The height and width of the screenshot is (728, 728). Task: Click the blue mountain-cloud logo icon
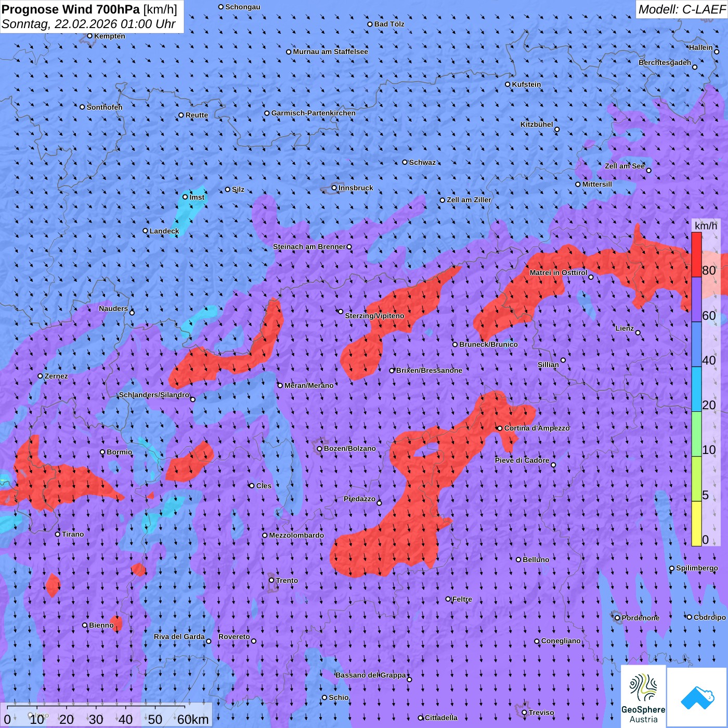pos(697,697)
